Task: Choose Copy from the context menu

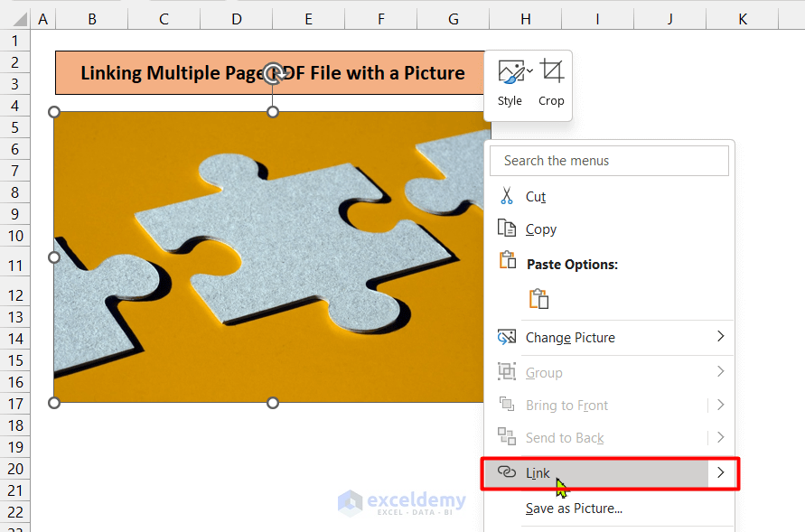Action: (x=610, y=229)
